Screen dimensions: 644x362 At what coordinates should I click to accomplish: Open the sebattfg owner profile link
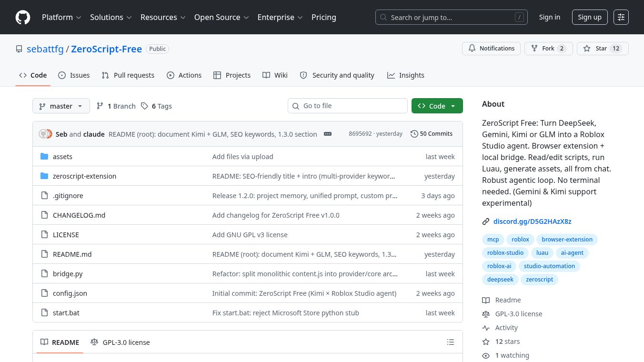pyautogui.click(x=45, y=49)
